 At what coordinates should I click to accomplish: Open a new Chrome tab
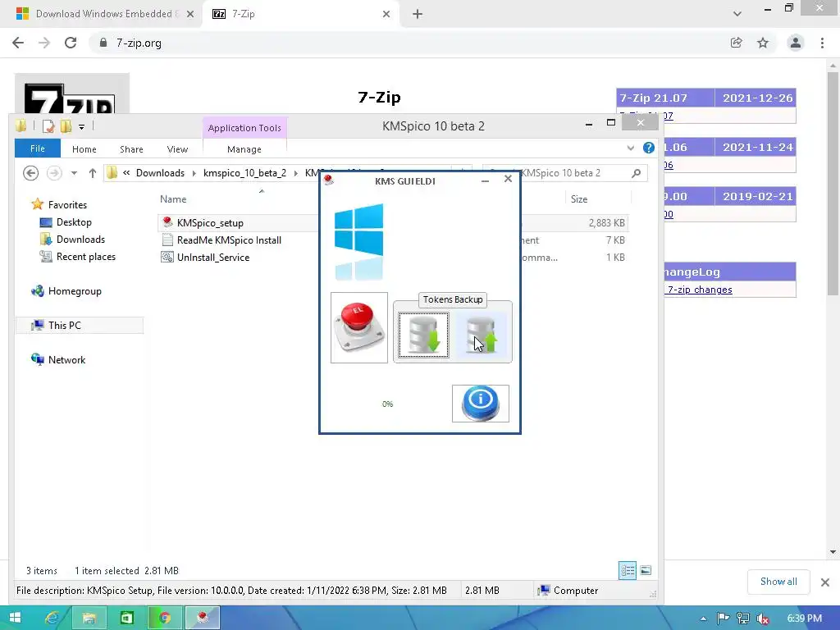(x=418, y=15)
